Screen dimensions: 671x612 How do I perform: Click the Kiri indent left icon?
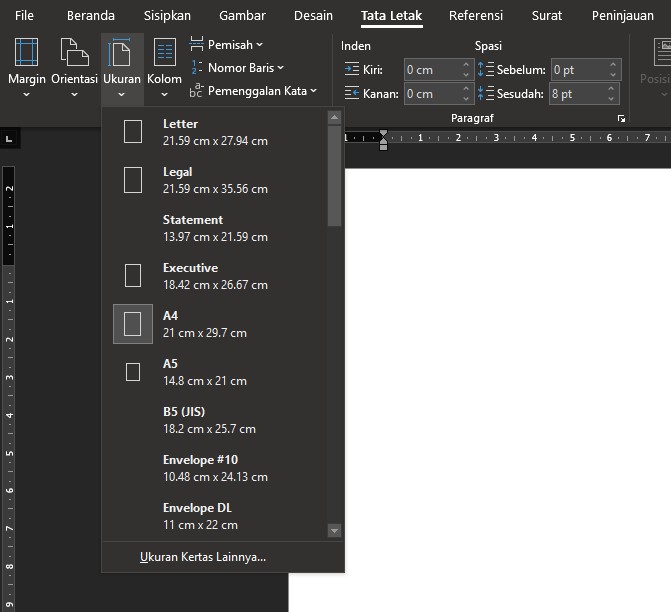click(x=352, y=69)
